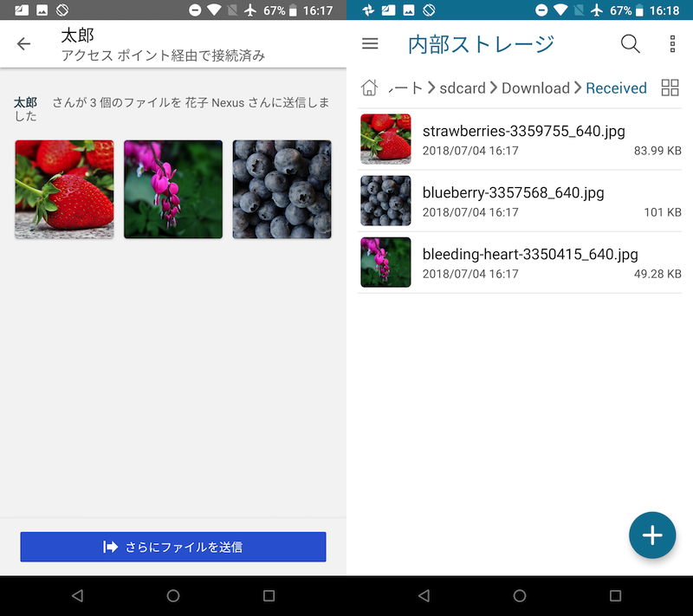Tap アクセス ポイント経由で接続済み subtitle

pos(163,55)
